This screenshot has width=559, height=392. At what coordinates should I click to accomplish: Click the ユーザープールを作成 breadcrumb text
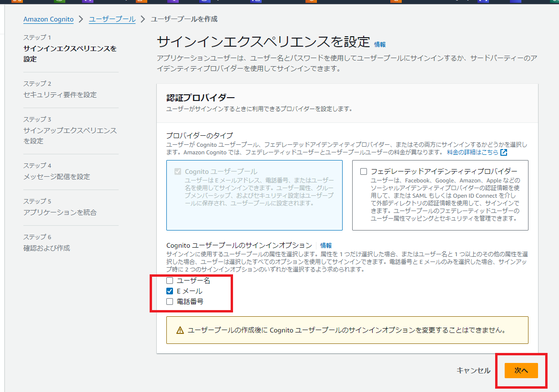point(184,19)
